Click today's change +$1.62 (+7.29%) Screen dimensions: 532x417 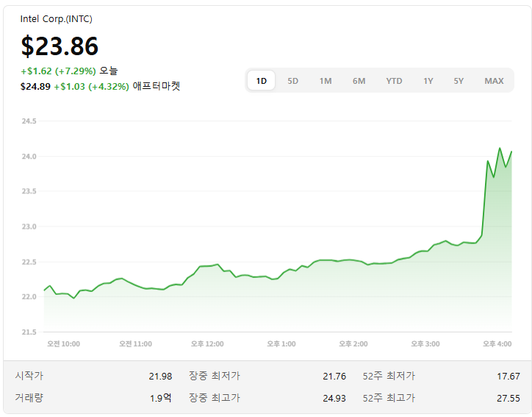pyautogui.click(x=58, y=71)
